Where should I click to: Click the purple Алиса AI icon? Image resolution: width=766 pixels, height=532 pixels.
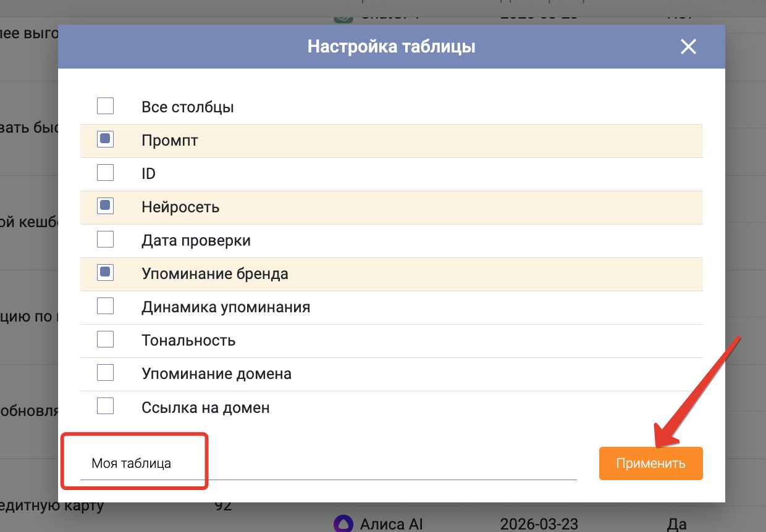(343, 524)
